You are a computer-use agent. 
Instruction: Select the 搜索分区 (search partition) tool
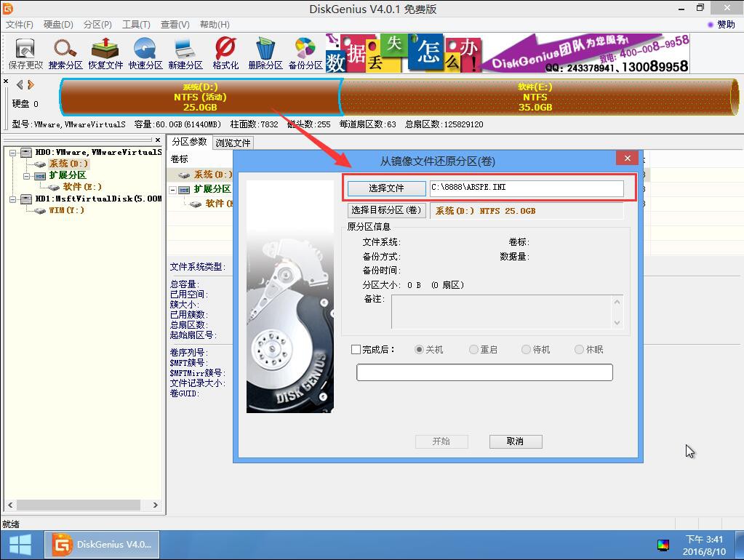point(65,52)
